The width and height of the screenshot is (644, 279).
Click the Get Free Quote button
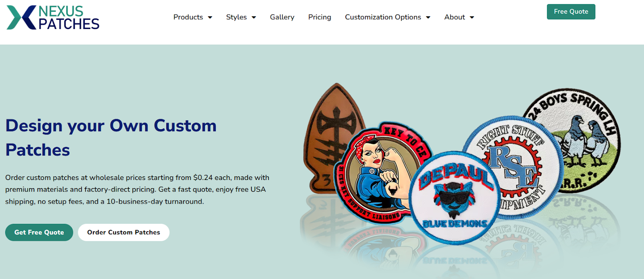click(x=39, y=232)
